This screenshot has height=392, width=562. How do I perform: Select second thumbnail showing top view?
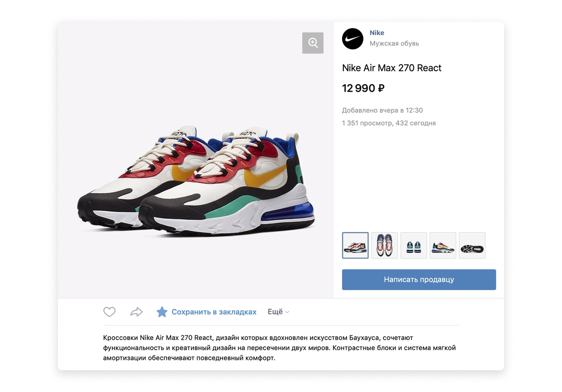click(385, 245)
